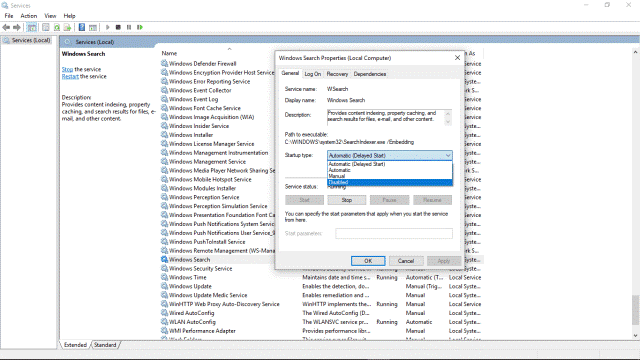Image resolution: width=640 pixels, height=360 pixels.
Task: Click the toolbar Forward arrow
Action: pos(17,27)
